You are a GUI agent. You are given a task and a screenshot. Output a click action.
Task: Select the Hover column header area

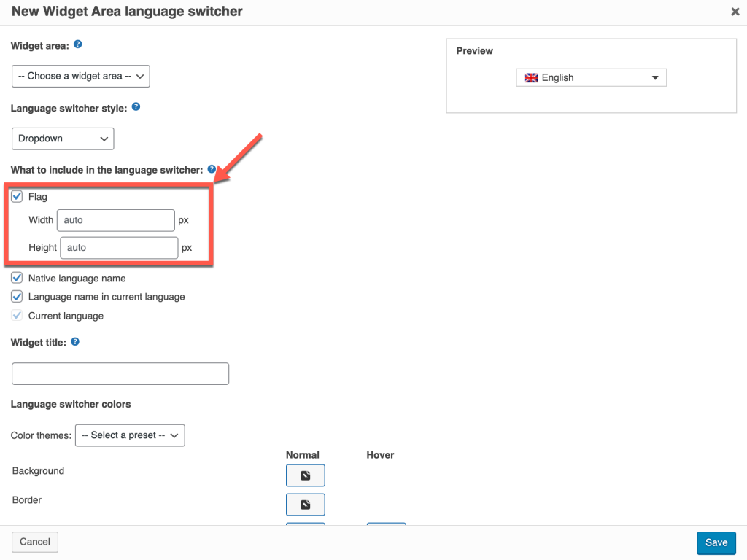pos(380,455)
